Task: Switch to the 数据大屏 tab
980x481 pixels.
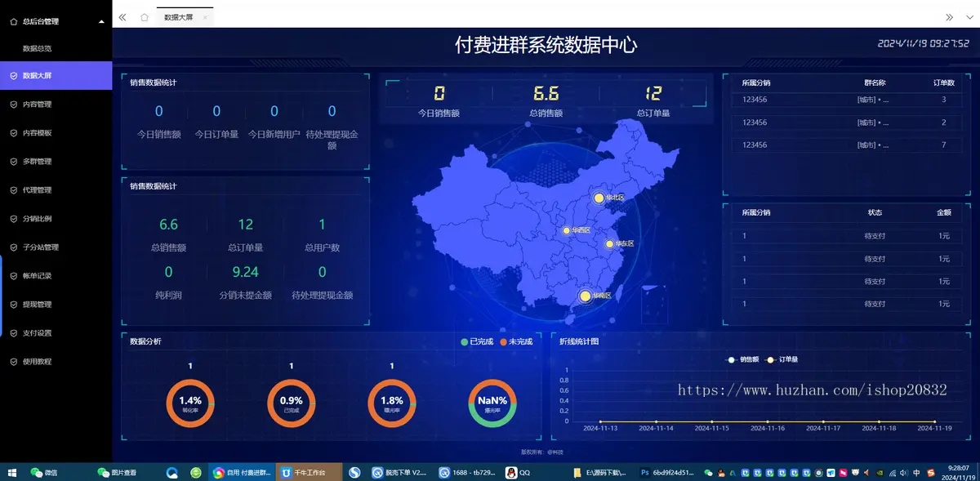Action: pyautogui.click(x=176, y=15)
